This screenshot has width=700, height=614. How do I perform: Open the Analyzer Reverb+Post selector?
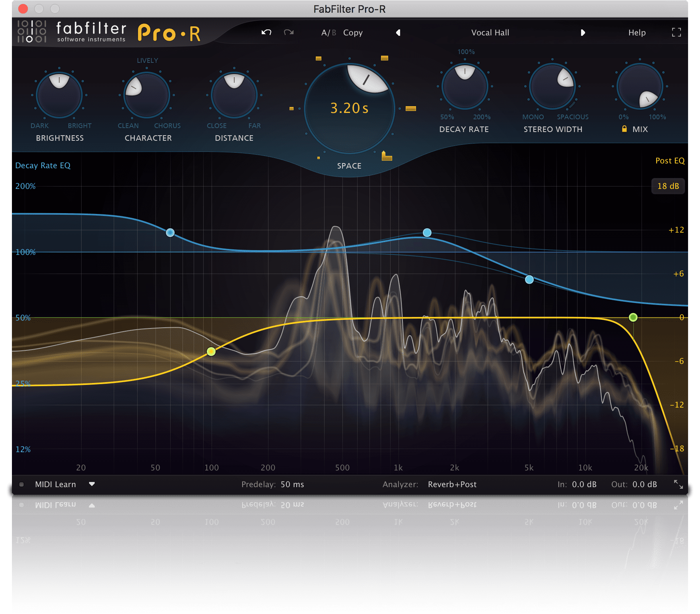(x=452, y=484)
